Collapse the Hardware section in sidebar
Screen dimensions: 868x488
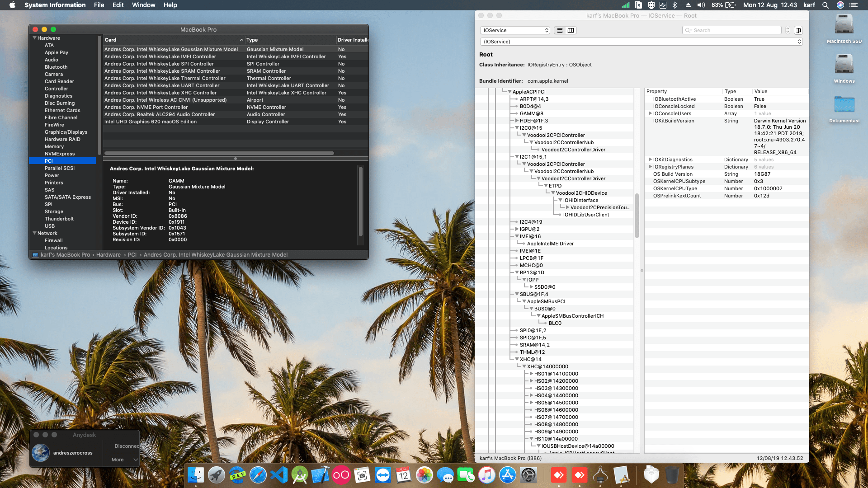(x=34, y=38)
